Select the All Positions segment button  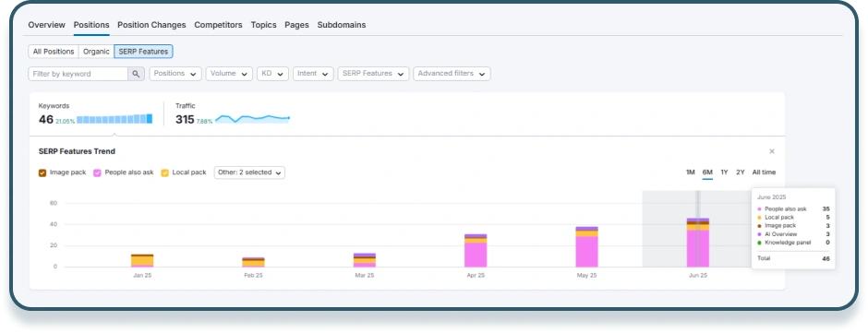pyautogui.click(x=54, y=52)
